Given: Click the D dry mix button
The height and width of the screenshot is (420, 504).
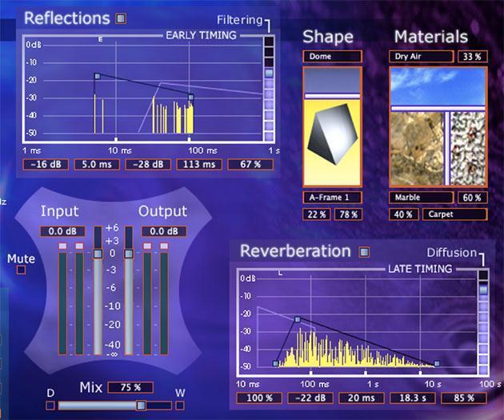Looking at the screenshot, I should pos(50,406).
